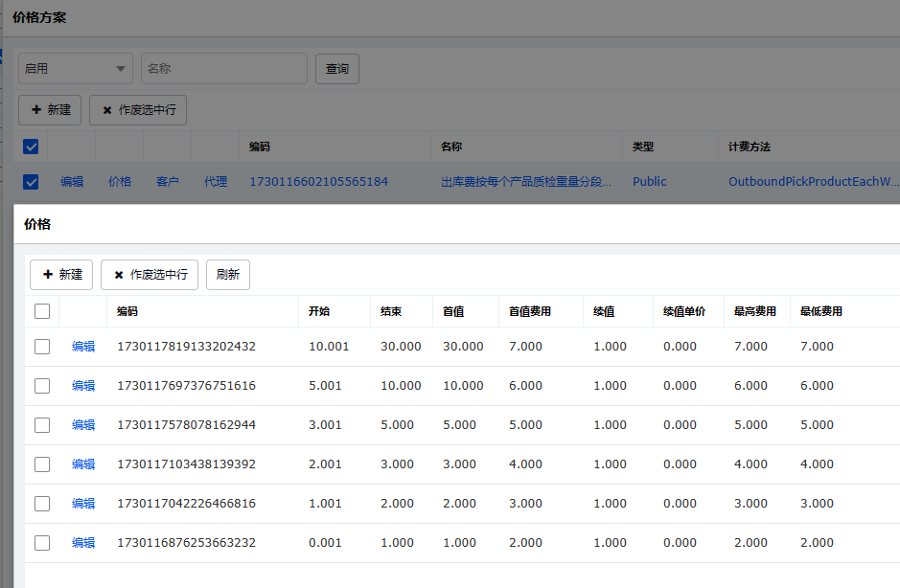Open 编辑 link for scheme 1730116602105565184
This screenshot has height=588, width=900.
click(72, 182)
